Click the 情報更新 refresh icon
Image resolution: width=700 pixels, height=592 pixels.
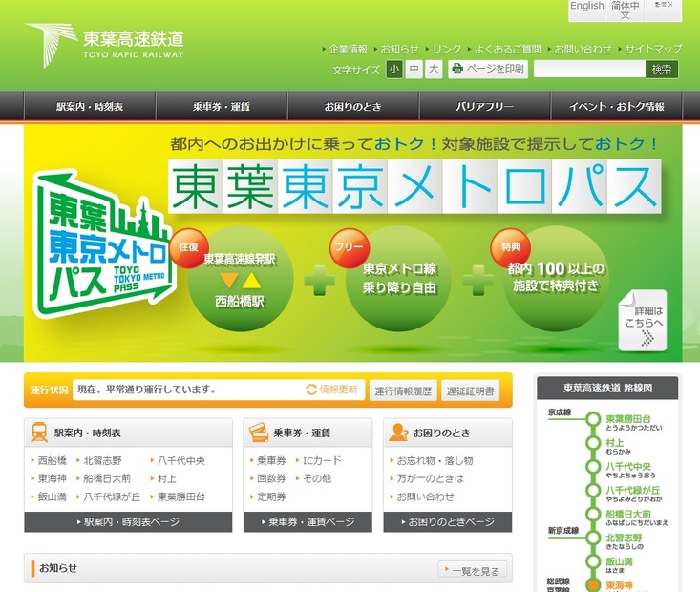pos(311,390)
